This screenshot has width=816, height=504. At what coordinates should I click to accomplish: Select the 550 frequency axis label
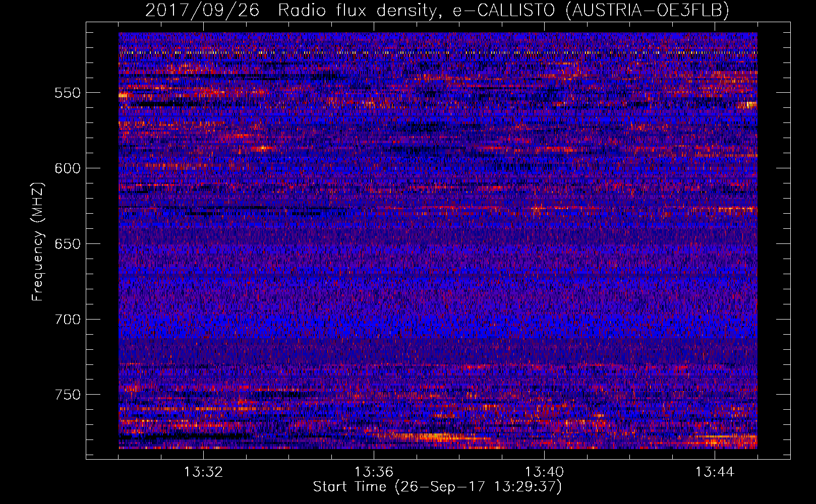[x=68, y=93]
